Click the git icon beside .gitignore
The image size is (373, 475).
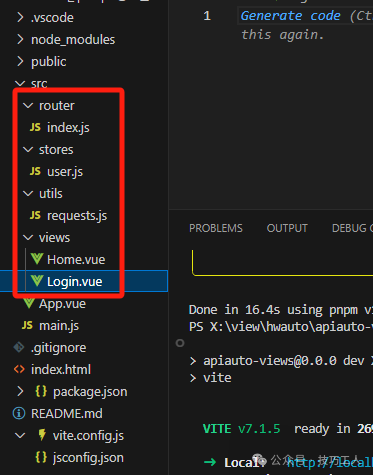(x=19, y=347)
